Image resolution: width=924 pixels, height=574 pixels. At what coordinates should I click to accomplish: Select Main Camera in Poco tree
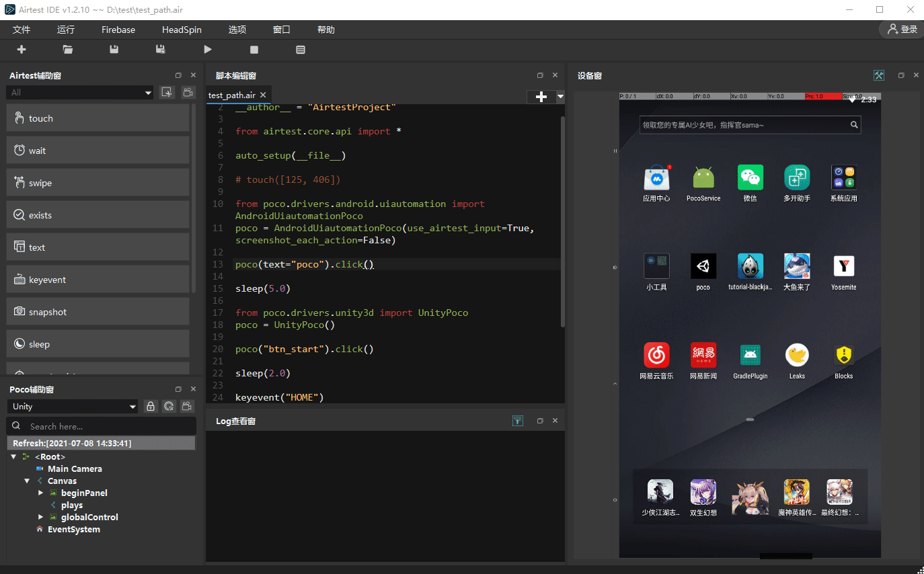pyautogui.click(x=75, y=469)
